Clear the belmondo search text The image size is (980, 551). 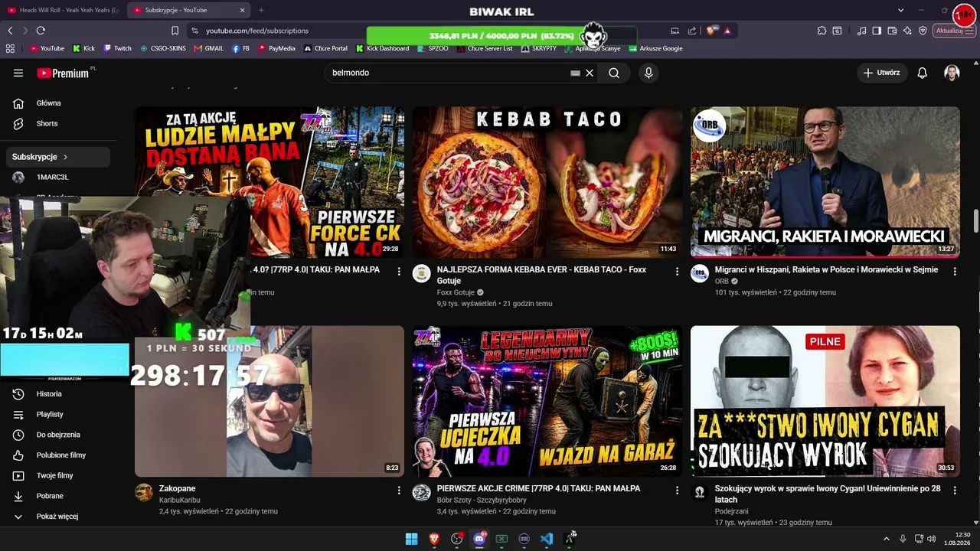point(590,73)
